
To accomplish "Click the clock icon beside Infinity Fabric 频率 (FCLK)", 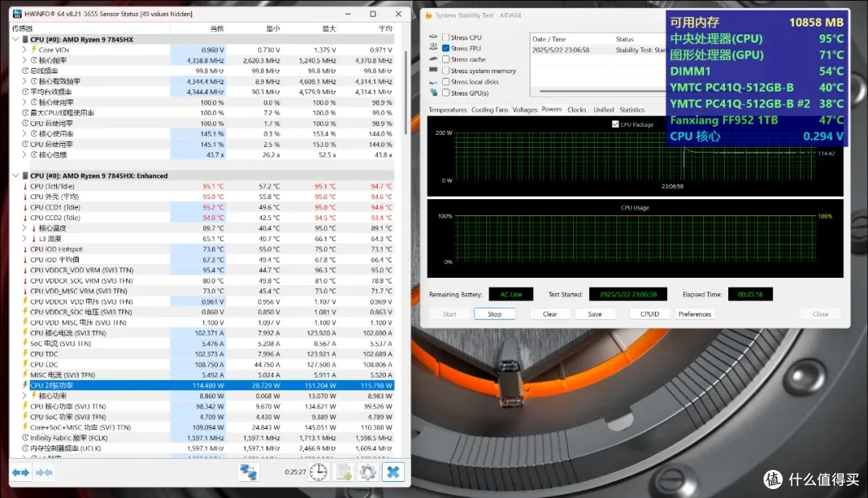I will 25,438.
